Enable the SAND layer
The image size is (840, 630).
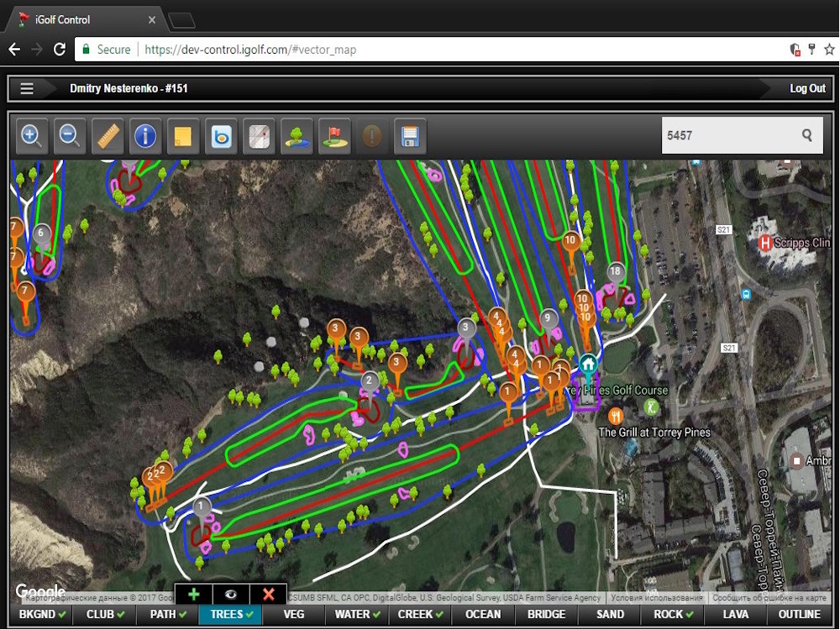click(x=610, y=615)
